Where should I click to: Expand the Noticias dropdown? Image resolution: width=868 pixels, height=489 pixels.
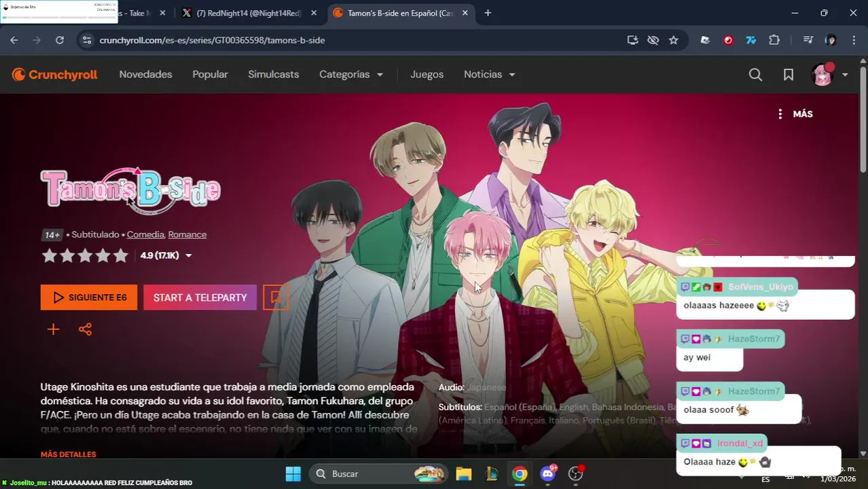tap(489, 75)
